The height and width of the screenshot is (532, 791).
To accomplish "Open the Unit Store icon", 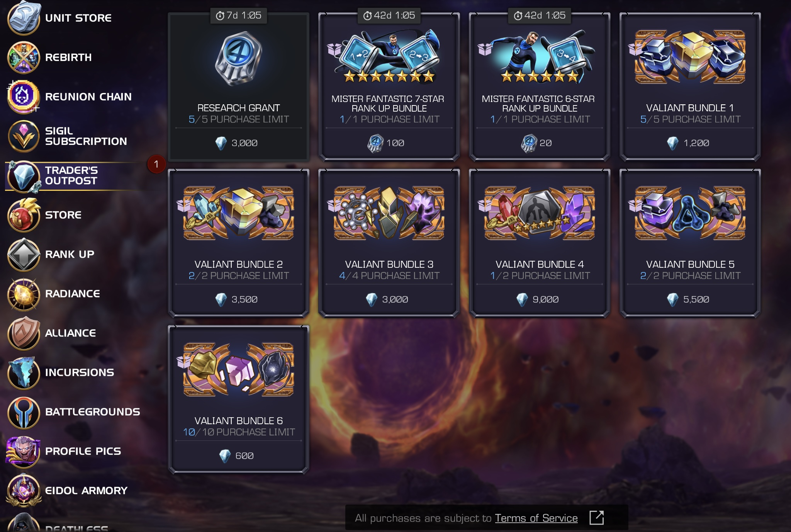I will tap(24, 18).
